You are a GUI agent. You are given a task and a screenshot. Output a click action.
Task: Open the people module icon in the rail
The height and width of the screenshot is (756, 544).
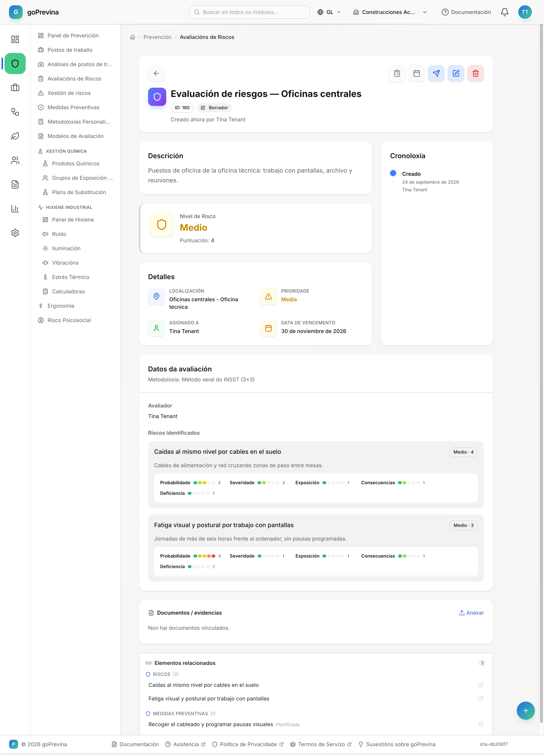pyautogui.click(x=15, y=160)
